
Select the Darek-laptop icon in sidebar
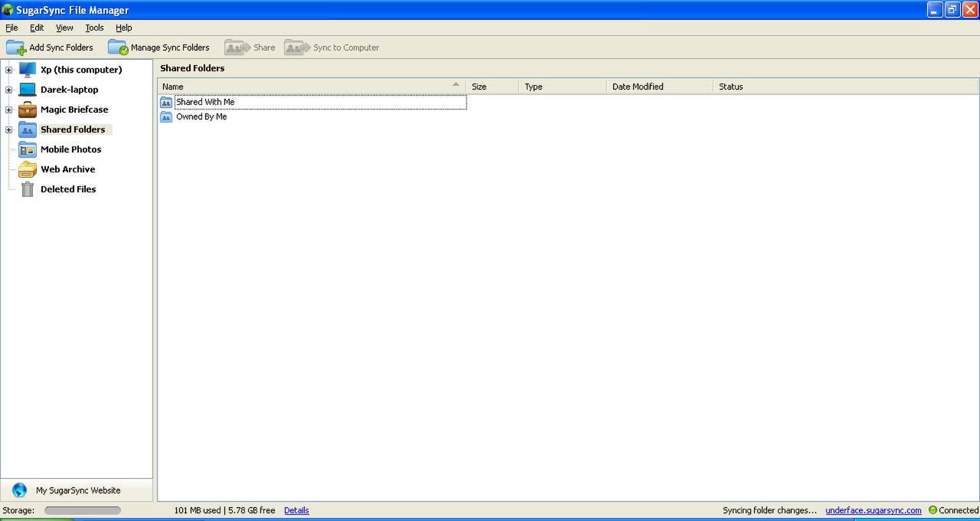tap(28, 90)
